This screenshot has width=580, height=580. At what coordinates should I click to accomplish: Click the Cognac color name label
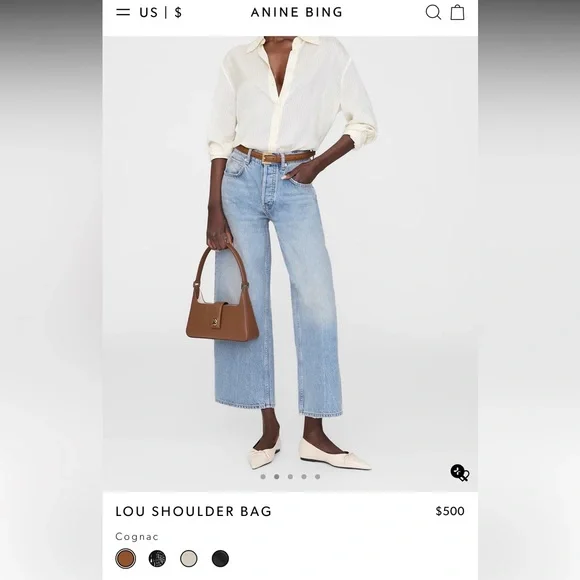[x=137, y=536]
